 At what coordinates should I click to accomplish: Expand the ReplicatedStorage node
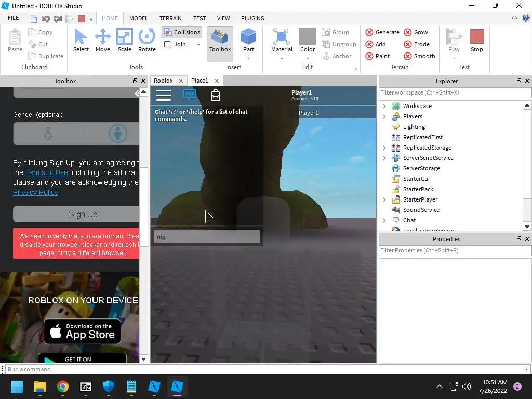point(384,148)
